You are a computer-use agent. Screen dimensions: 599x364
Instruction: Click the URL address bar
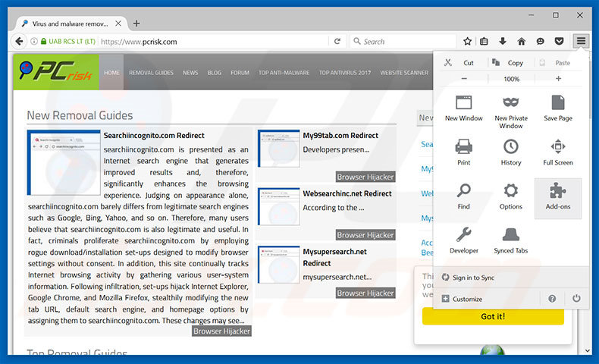213,41
